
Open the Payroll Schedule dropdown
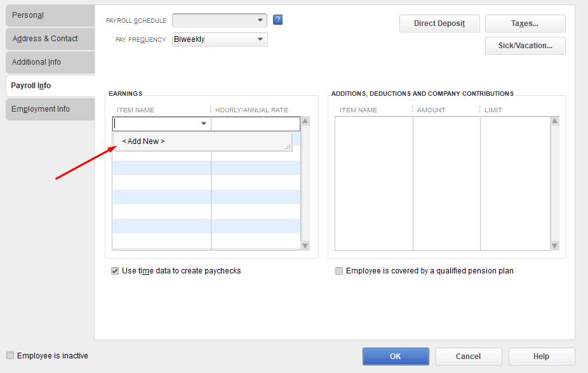pyautogui.click(x=260, y=20)
